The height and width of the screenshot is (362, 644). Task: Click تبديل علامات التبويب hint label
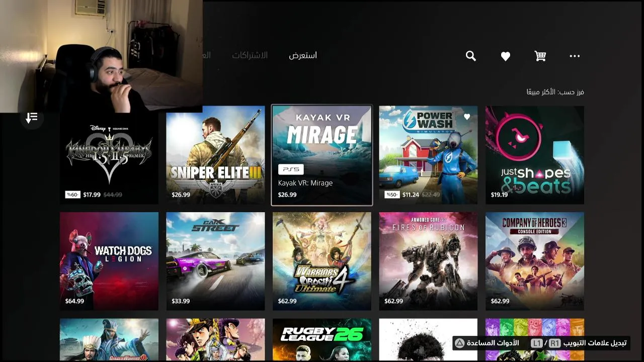595,343
